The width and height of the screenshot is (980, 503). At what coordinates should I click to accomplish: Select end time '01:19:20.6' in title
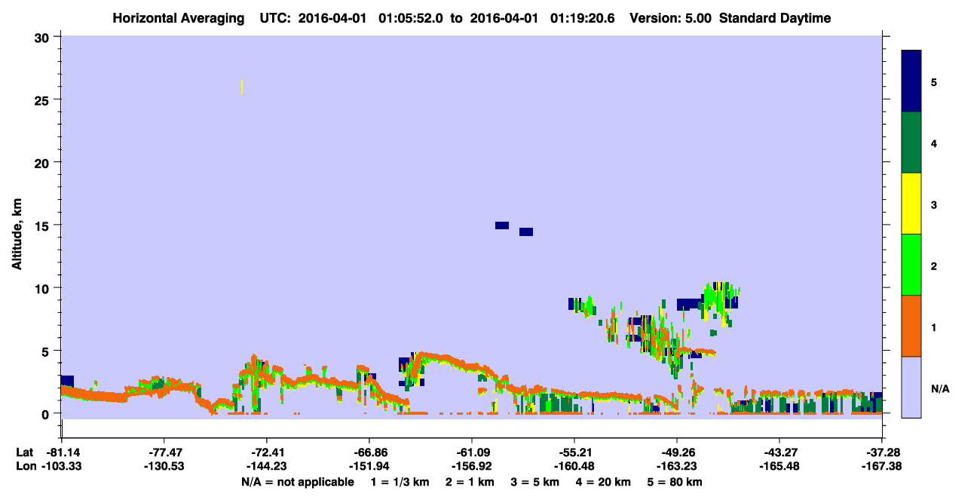(x=583, y=18)
